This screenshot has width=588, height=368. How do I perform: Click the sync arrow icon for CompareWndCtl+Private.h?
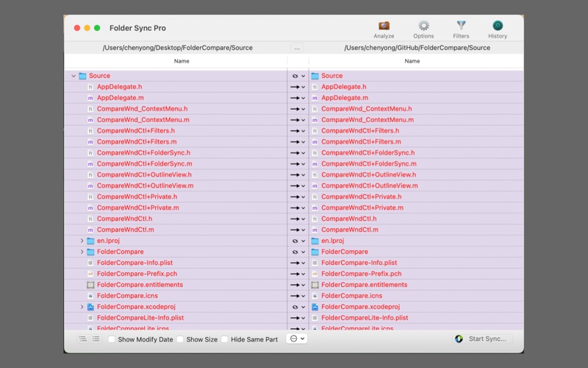295,197
